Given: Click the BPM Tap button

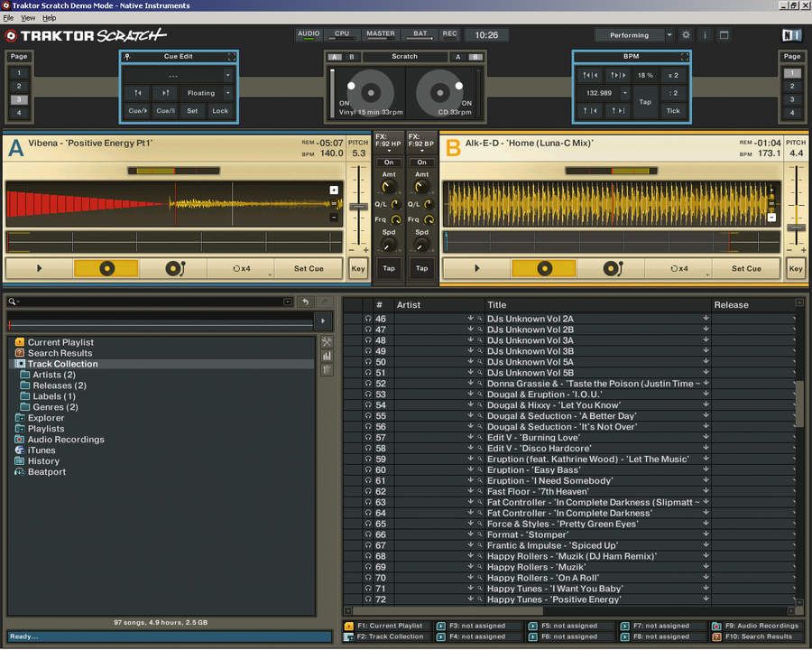Looking at the screenshot, I should tap(645, 102).
